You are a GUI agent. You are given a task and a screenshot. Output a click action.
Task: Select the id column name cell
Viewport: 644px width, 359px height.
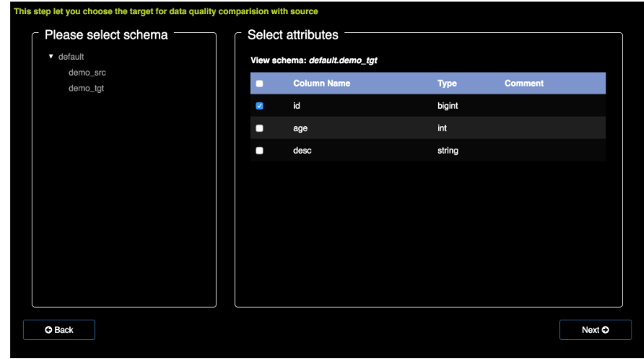tap(296, 105)
